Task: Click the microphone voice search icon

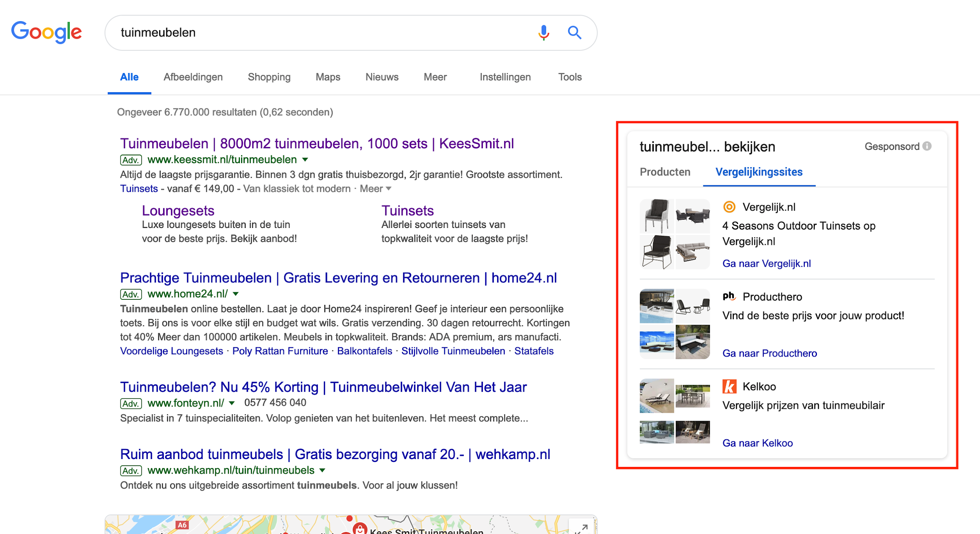Action: pyautogui.click(x=543, y=33)
